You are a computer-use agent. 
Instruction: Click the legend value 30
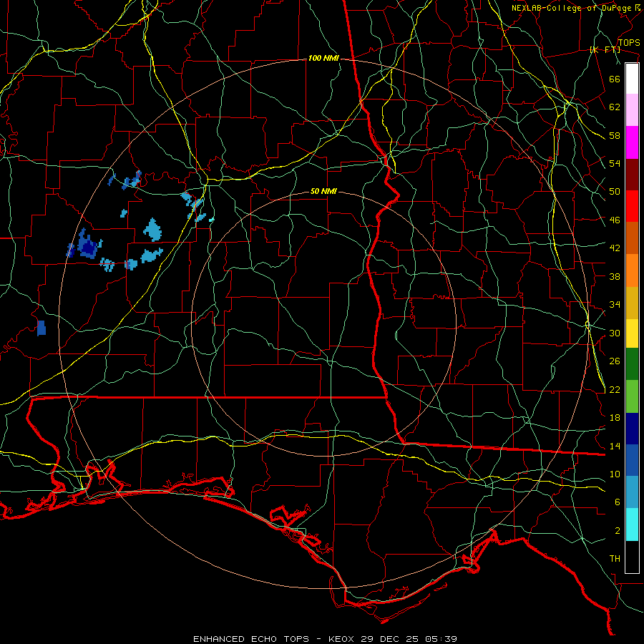pyautogui.click(x=615, y=333)
